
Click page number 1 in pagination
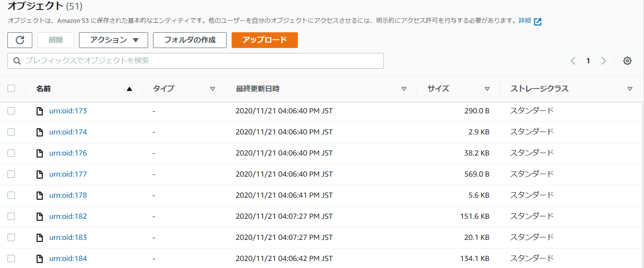coord(588,61)
